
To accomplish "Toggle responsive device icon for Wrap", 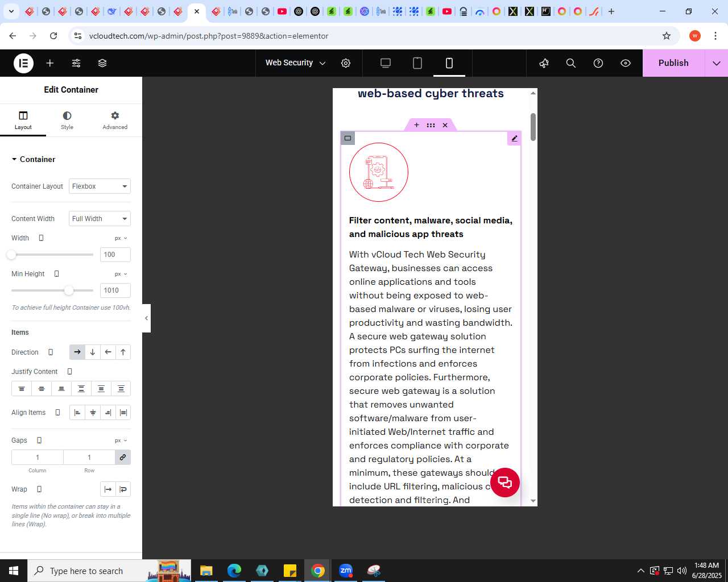I will (x=39, y=489).
